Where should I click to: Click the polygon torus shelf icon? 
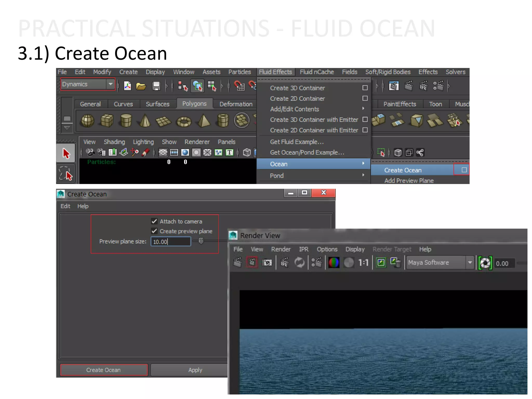tap(184, 121)
